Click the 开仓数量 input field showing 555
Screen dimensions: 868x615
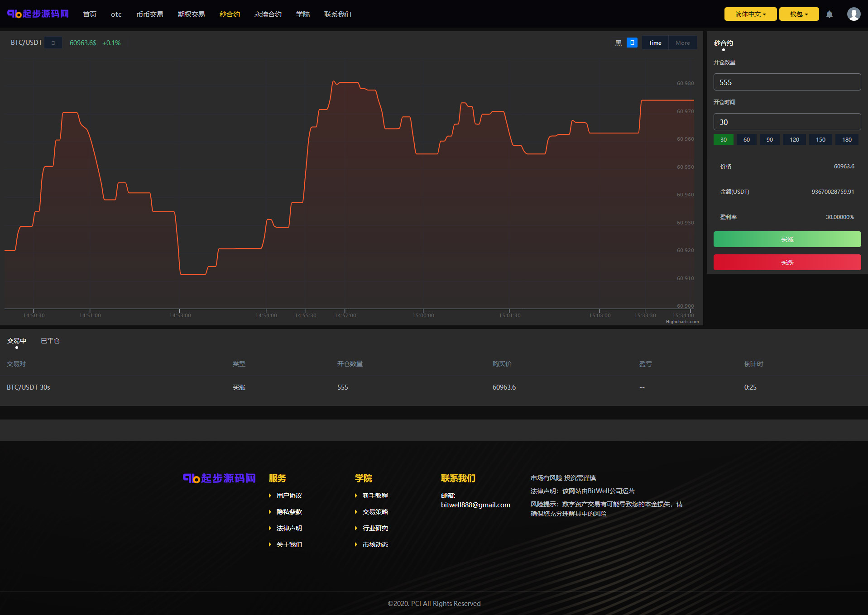click(787, 82)
